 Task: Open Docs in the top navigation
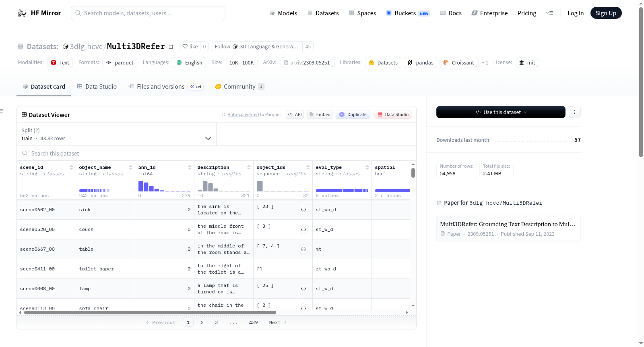pos(451,13)
